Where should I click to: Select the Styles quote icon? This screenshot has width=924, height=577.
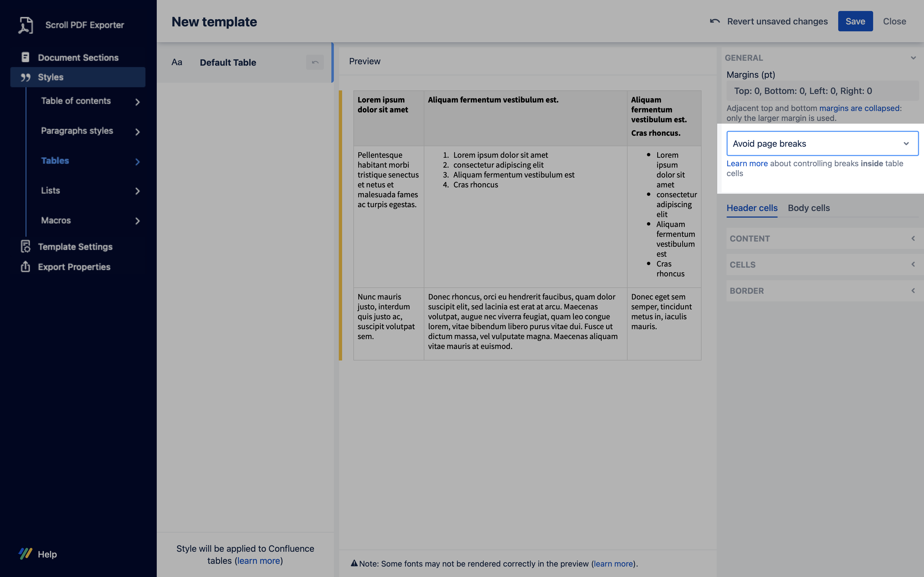26,77
